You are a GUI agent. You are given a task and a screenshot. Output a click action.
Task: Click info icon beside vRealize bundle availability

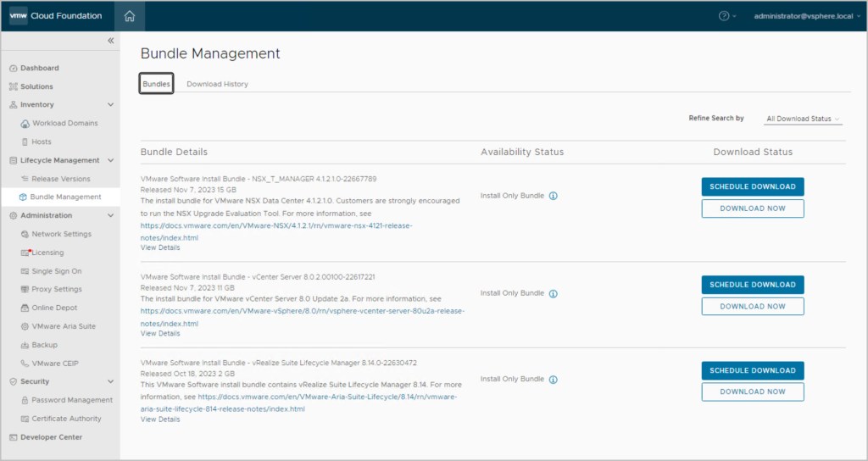tap(554, 380)
